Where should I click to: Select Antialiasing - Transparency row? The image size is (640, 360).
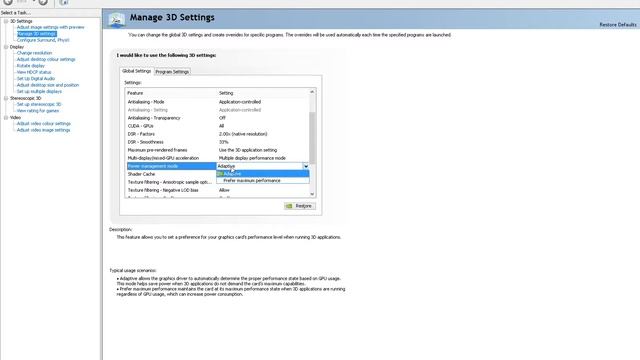tap(217, 118)
